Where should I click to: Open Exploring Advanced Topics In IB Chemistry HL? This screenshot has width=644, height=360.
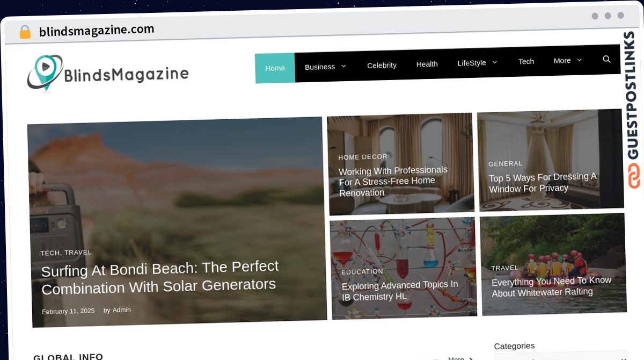(400, 291)
